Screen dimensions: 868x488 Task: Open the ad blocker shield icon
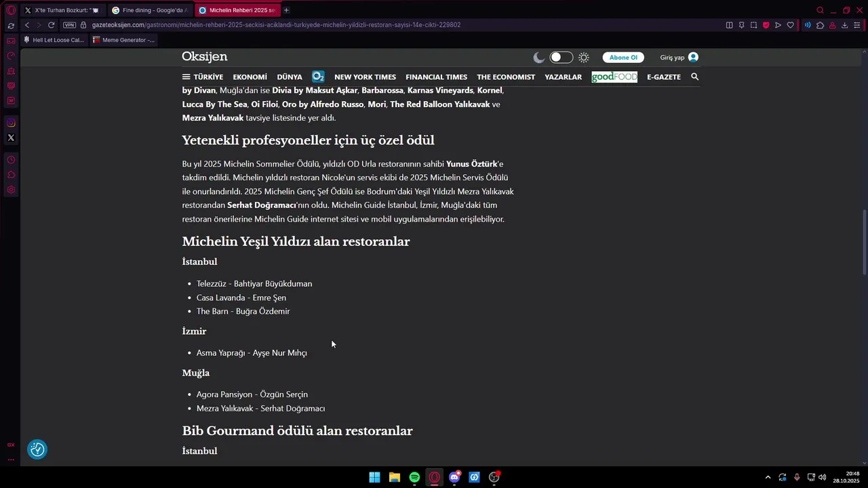pos(766,25)
